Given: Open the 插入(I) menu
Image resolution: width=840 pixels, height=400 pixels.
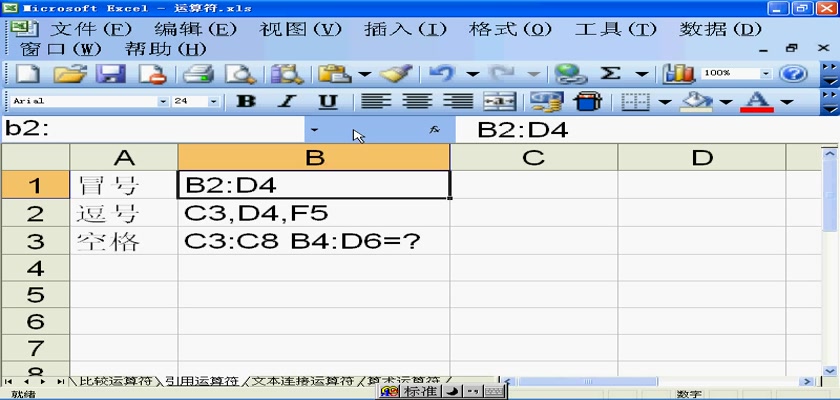Looking at the screenshot, I should click(x=404, y=29).
